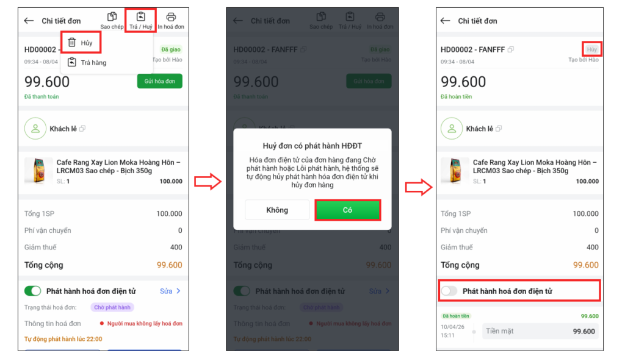Image resolution: width=625 pixels, height=364 pixels.
Task: Open the Trả / Huỷ menu icon in left screen
Action: click(141, 18)
